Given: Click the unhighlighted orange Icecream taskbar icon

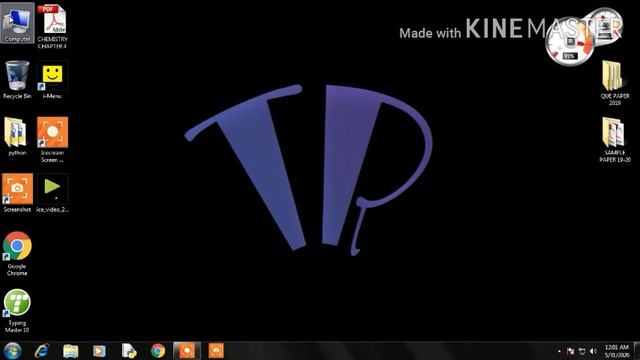Looking at the screenshot, I should tap(216, 351).
